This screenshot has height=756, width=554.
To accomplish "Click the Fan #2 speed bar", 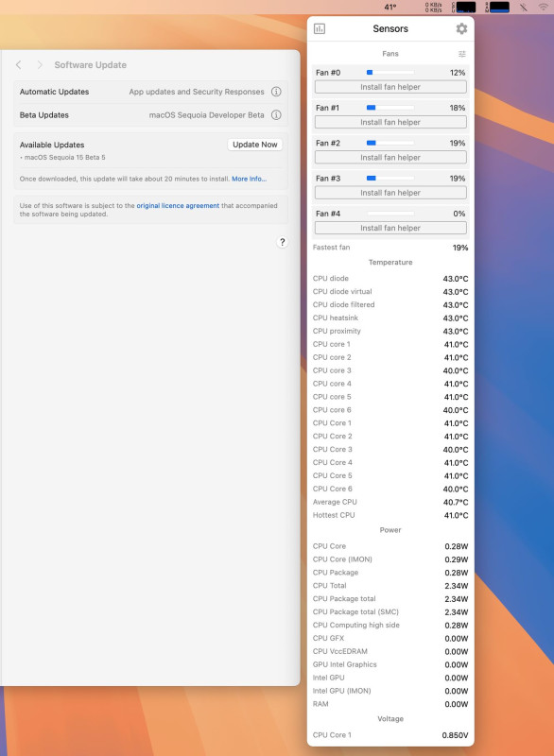I will [390, 143].
